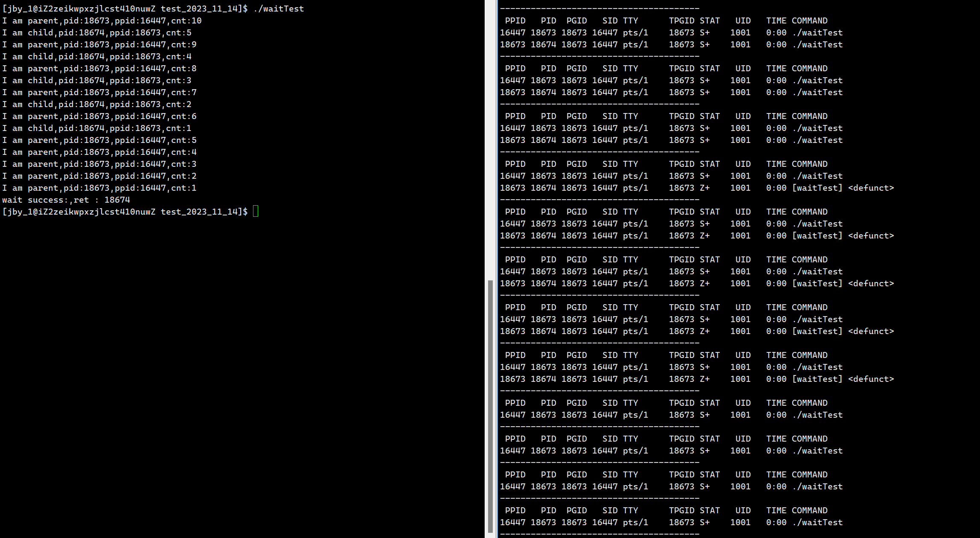This screenshot has width=980, height=538.
Task: Click the parent output line ending cnt:5
Action: (x=99, y=140)
